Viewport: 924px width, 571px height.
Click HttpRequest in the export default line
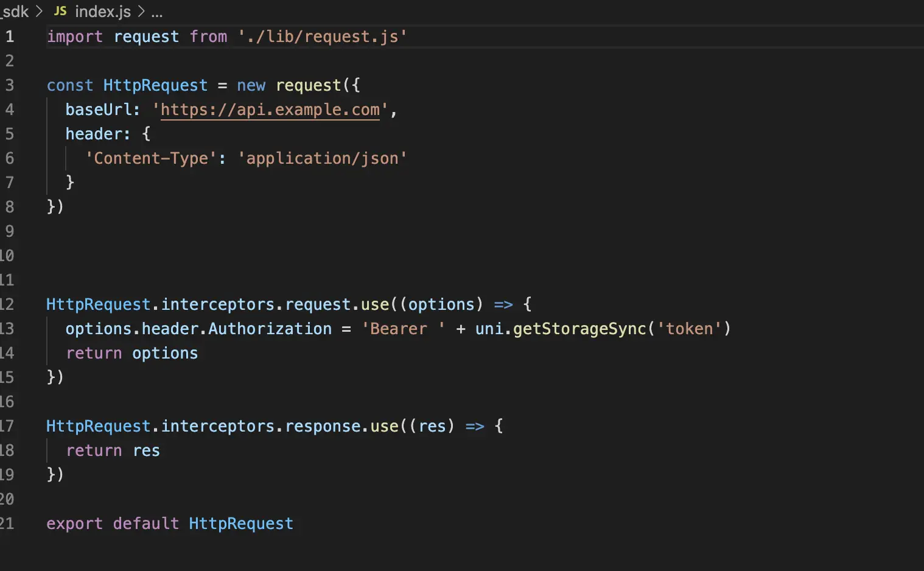tap(241, 524)
